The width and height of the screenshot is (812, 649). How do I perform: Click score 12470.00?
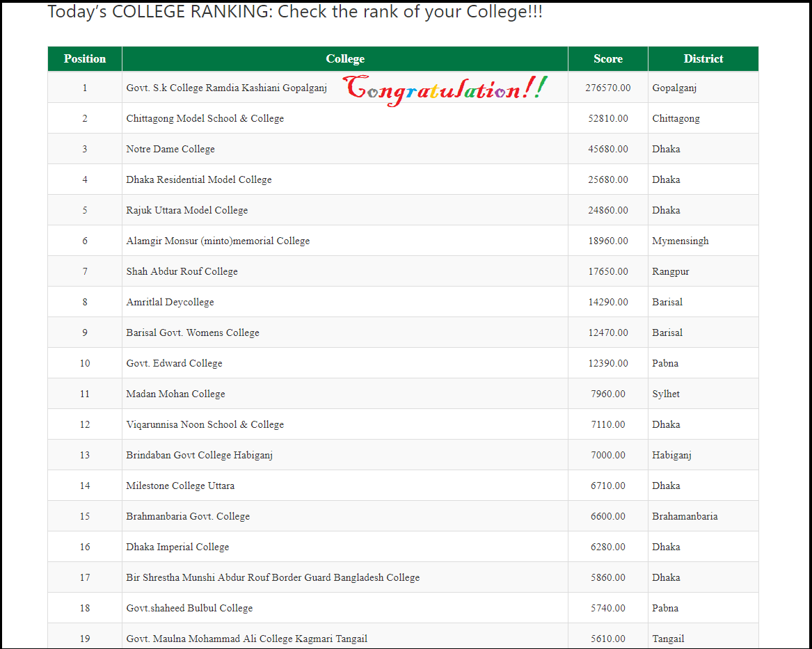[608, 332]
